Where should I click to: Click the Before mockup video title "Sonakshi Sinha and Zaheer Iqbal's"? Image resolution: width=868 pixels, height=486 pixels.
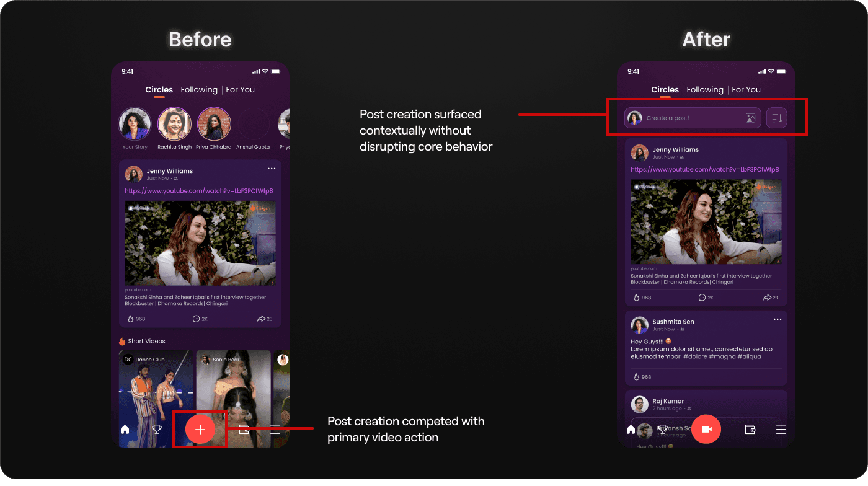[x=197, y=297]
